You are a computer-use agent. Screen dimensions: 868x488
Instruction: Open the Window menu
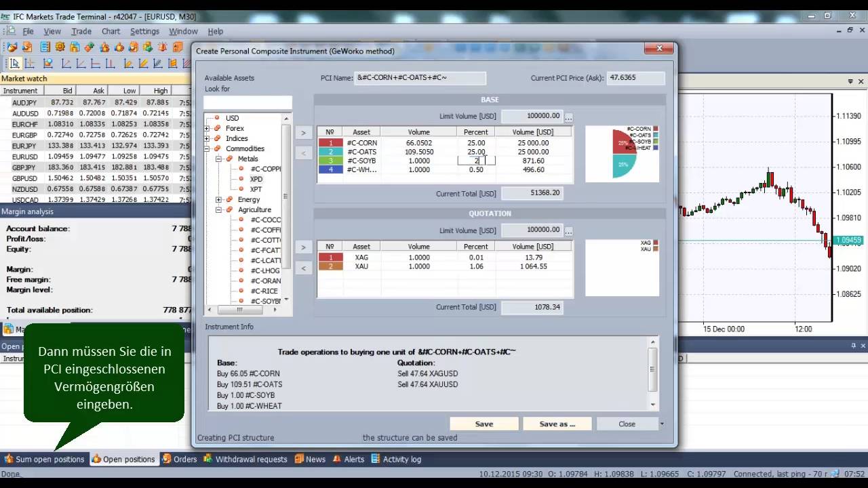coord(183,31)
